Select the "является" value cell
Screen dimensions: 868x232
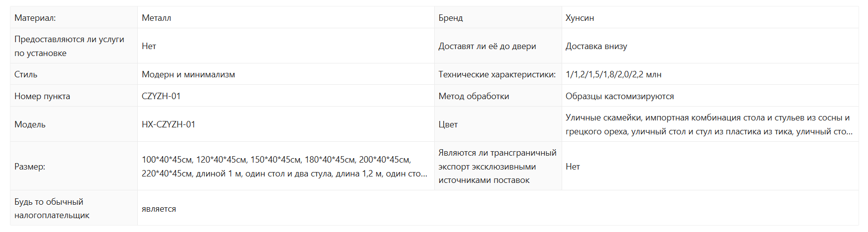159,209
